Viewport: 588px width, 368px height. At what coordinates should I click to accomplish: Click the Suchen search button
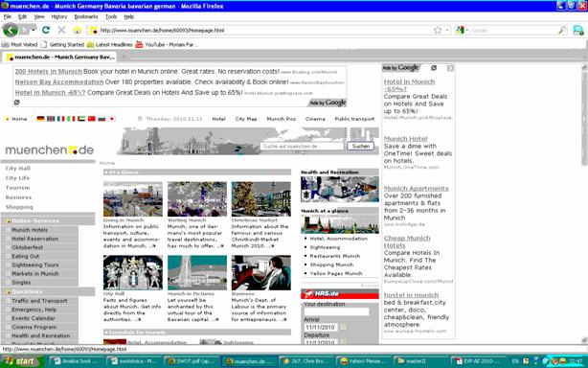[361, 146]
